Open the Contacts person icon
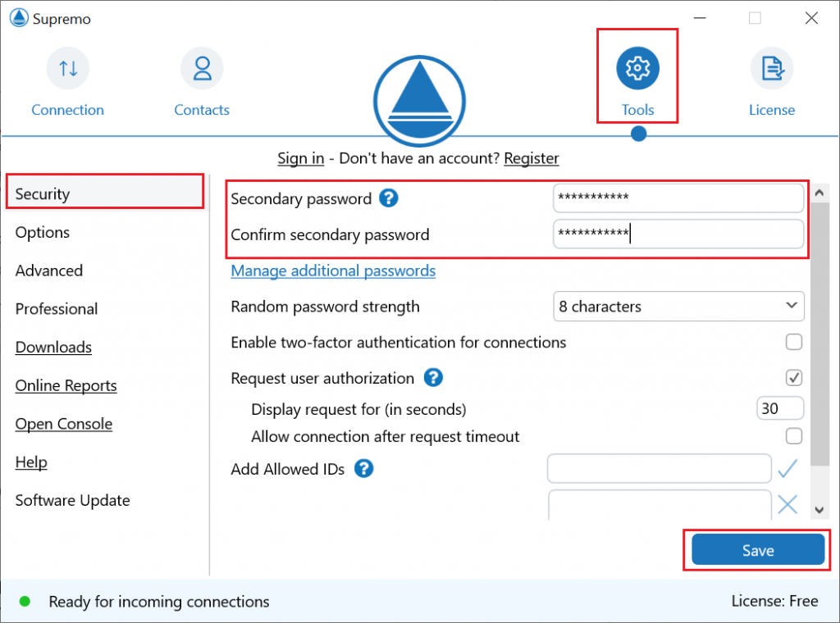Image resolution: width=840 pixels, height=623 pixels. click(202, 69)
